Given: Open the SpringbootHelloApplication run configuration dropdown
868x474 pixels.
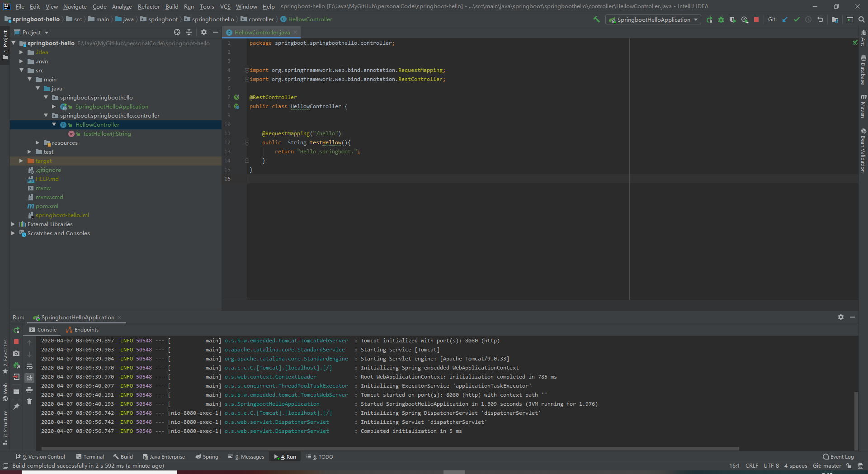Looking at the screenshot, I should 653,19.
